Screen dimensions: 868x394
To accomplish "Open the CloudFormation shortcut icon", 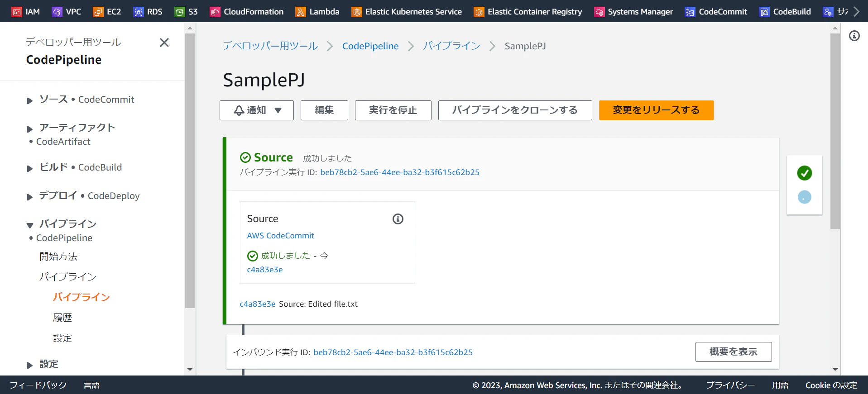I will coord(215,12).
